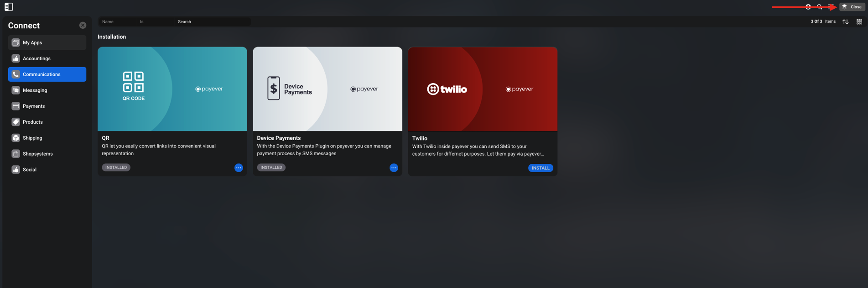The width and height of the screenshot is (868, 288).
Task: Click the '3 Of 3' items count
Action: coord(816,21)
